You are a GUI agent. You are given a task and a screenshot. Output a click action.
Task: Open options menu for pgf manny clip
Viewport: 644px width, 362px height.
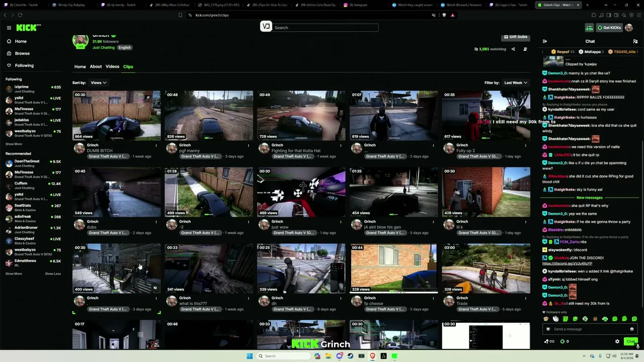[x=248, y=145]
